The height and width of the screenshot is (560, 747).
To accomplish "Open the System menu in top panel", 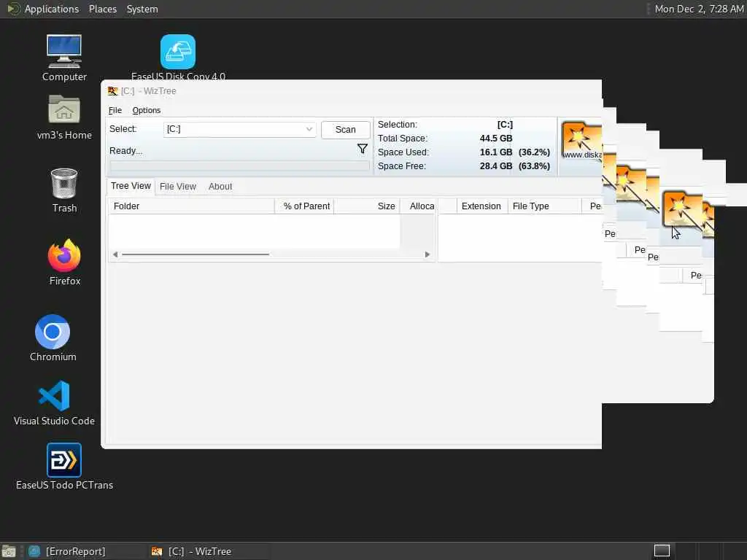I will click(142, 9).
